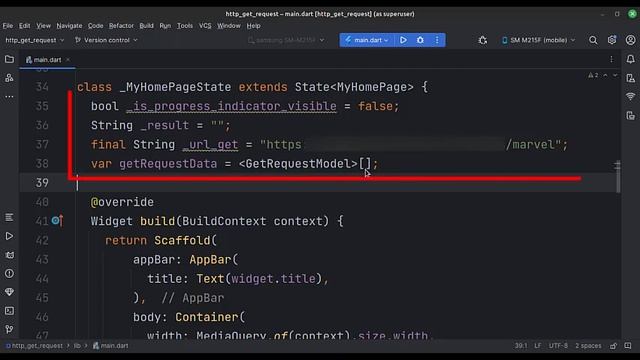640x360 pixels.
Task: Open the Terminal tool window icon
Action: pyautogui.click(x=9, y=311)
